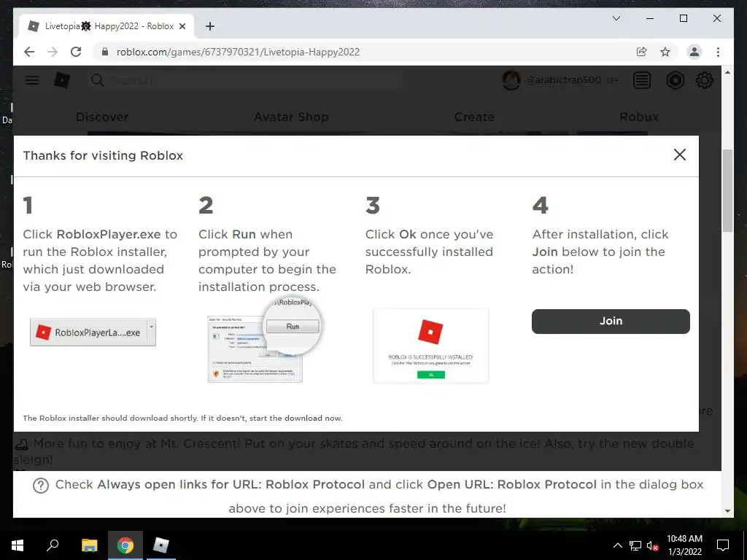The image size is (747, 560).
Task: Click the Roblox taskbar icon
Action: (161, 545)
